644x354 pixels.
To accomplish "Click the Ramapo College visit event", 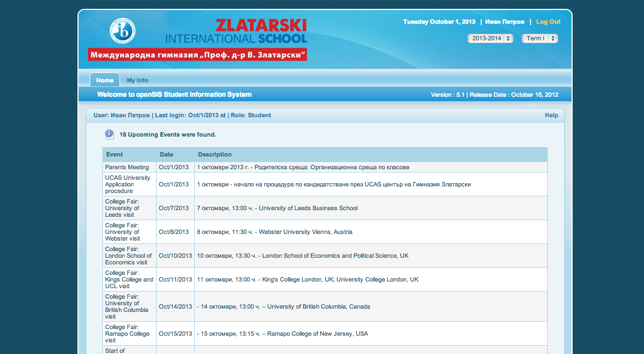I will [127, 334].
